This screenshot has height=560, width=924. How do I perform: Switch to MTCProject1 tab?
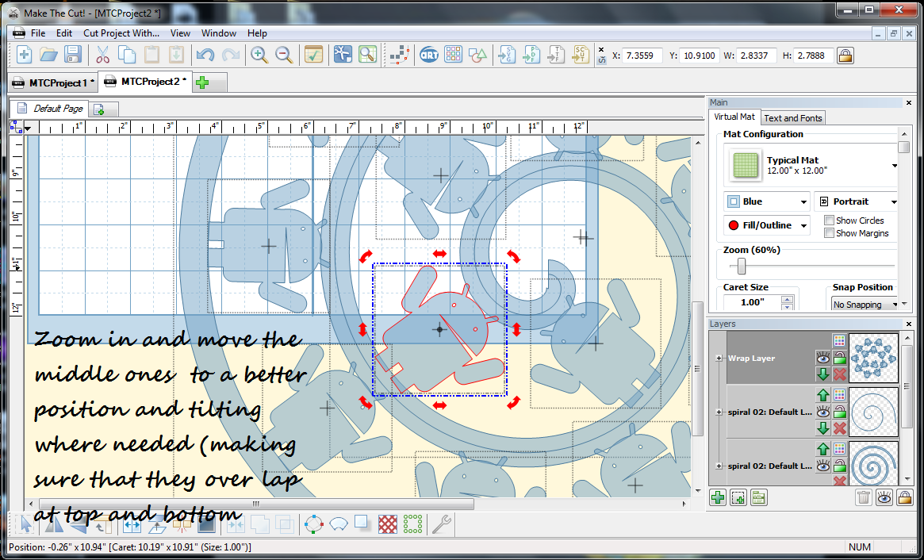(x=53, y=82)
